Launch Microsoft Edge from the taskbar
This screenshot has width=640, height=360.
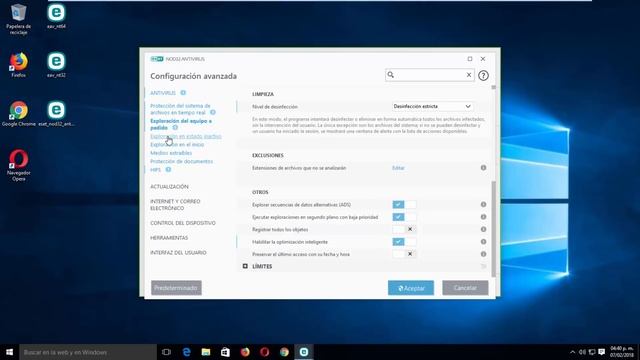click(x=187, y=352)
